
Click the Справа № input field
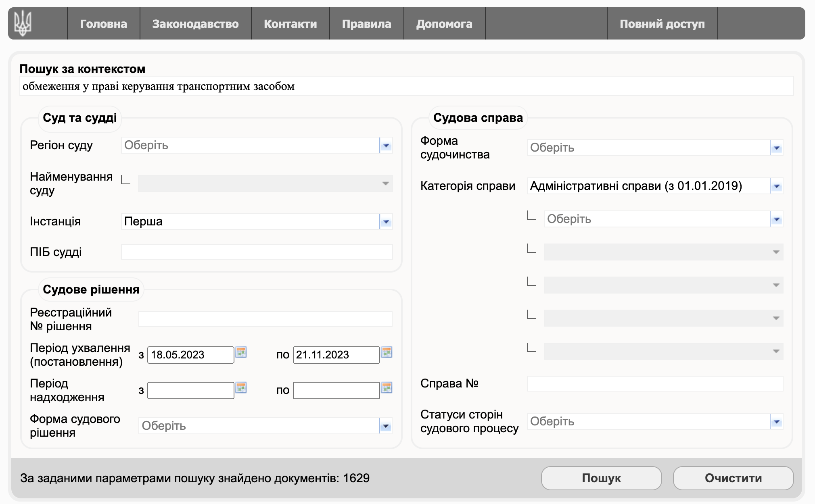coord(655,383)
